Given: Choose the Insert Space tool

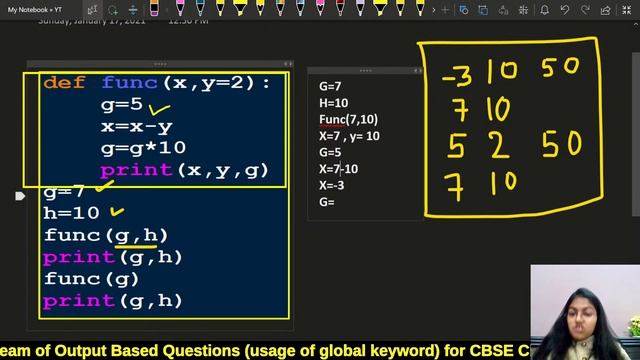Looking at the screenshot, I should click(x=133, y=10).
